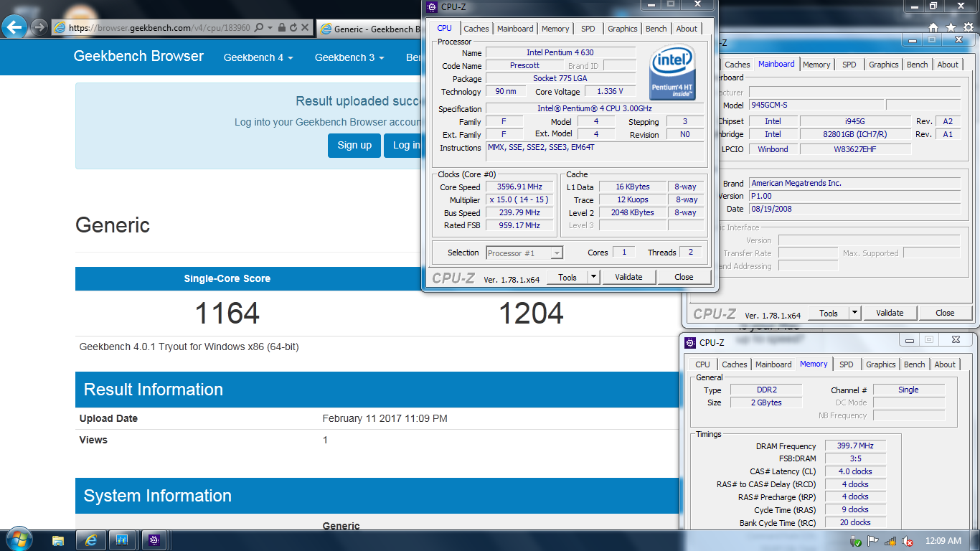The image size is (980, 551).
Task: Click the Action Center flag tray icon
Action: 874,541
